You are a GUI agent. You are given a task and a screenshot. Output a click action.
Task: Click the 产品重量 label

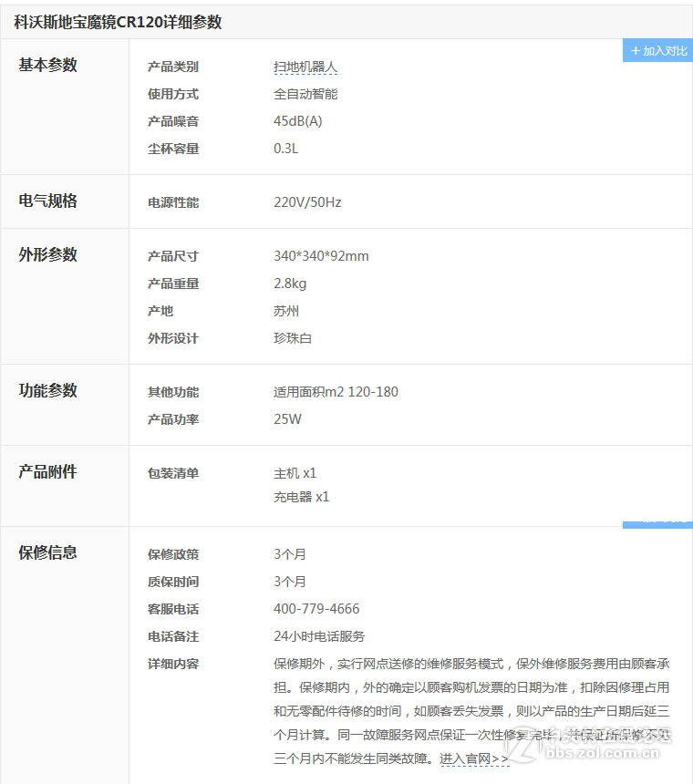click(173, 284)
